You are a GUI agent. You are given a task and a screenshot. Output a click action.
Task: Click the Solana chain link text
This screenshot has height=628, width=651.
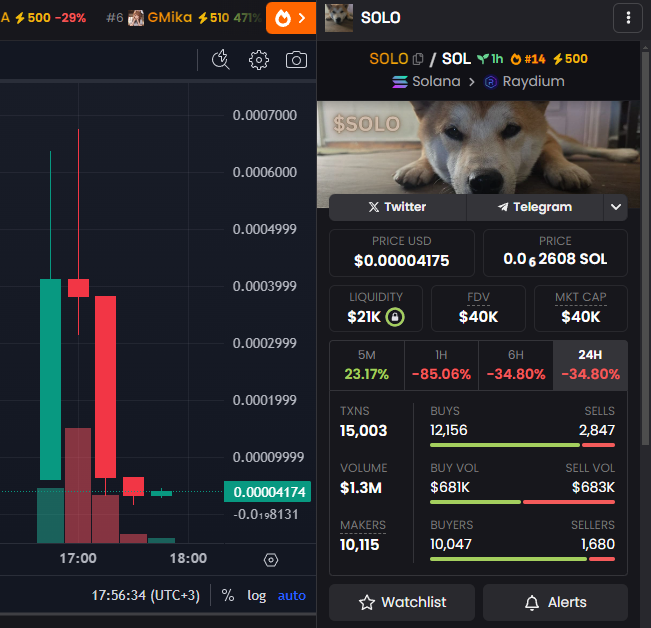point(436,81)
